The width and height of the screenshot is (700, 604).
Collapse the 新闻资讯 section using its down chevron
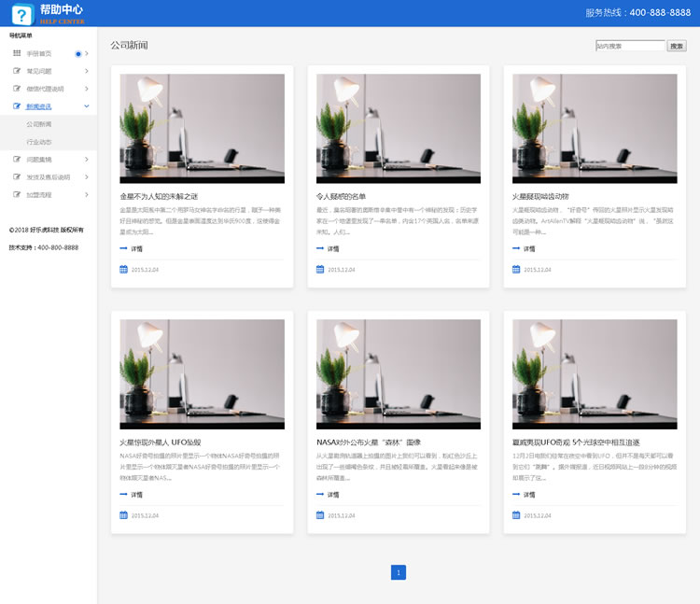87,106
